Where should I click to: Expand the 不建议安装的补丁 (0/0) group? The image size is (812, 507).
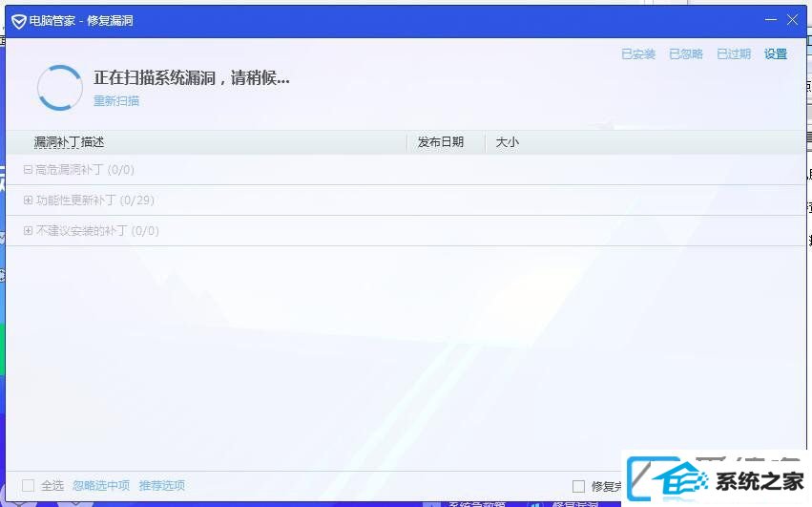[x=28, y=231]
